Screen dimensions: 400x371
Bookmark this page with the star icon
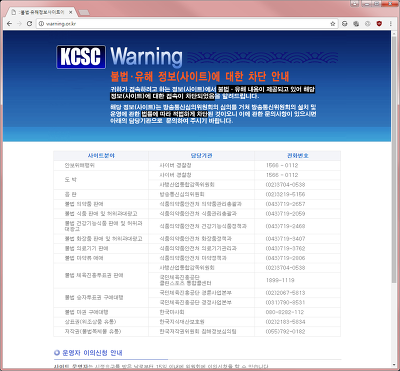[332, 24]
